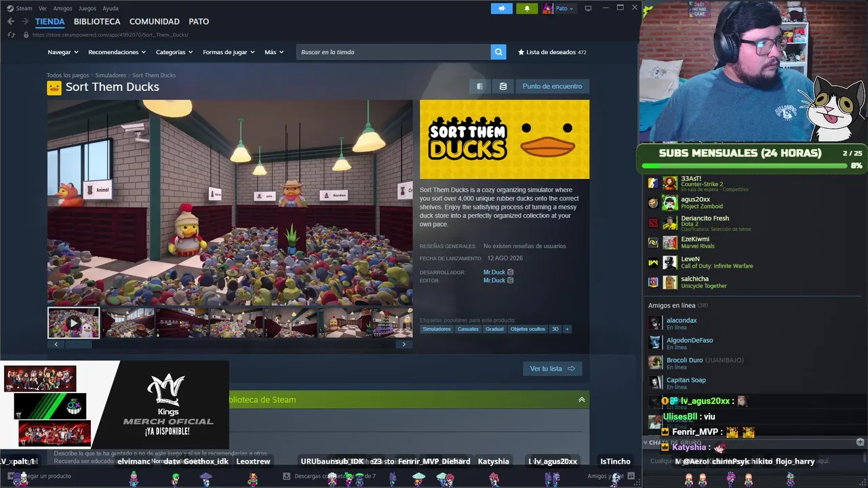Go back with the Steam back arrow

pos(11,22)
